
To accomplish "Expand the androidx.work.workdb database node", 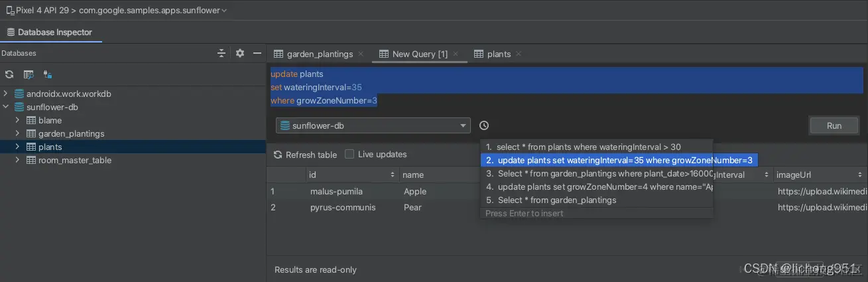I will click(x=6, y=94).
